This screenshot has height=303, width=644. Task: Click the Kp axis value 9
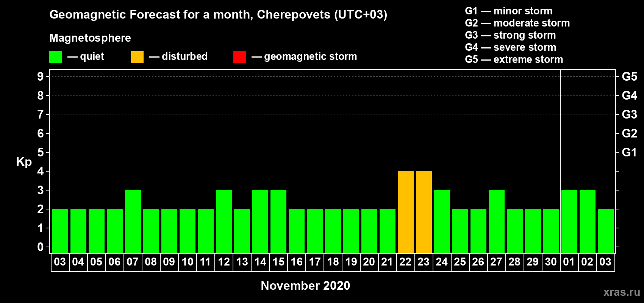pyautogui.click(x=41, y=77)
